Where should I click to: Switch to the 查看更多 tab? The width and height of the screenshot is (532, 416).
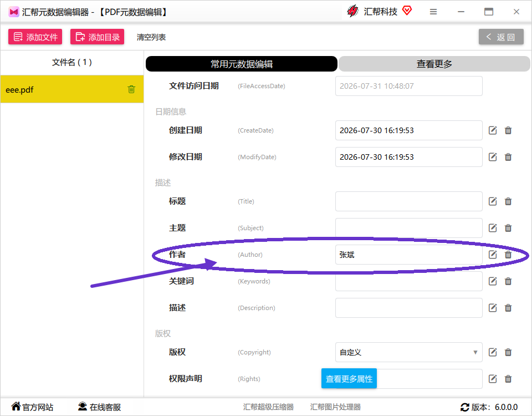434,64
